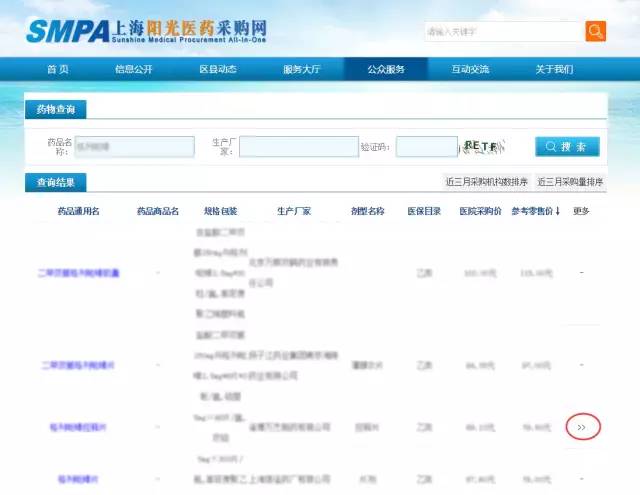Click the top keyword search input field
The width and height of the screenshot is (640, 495).
pyautogui.click(x=502, y=31)
